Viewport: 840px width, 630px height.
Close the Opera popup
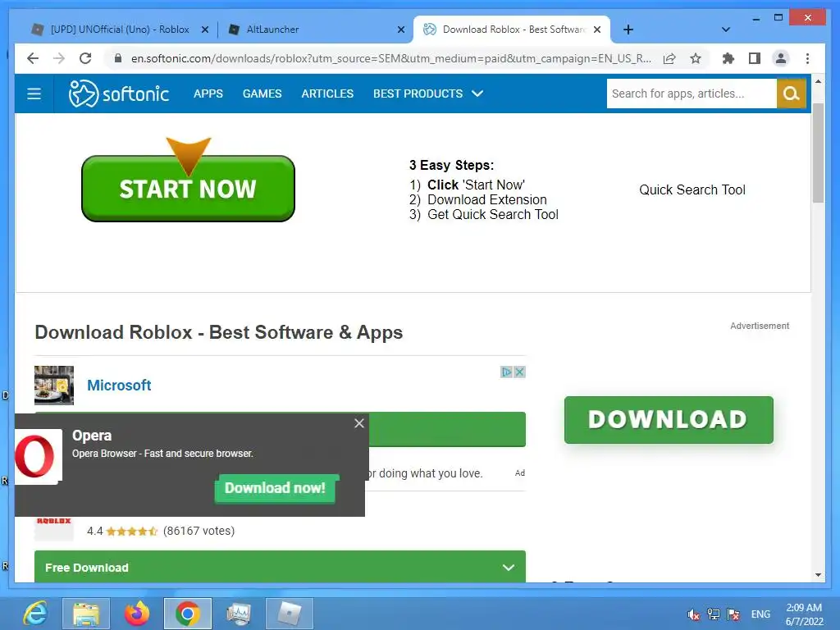click(359, 423)
